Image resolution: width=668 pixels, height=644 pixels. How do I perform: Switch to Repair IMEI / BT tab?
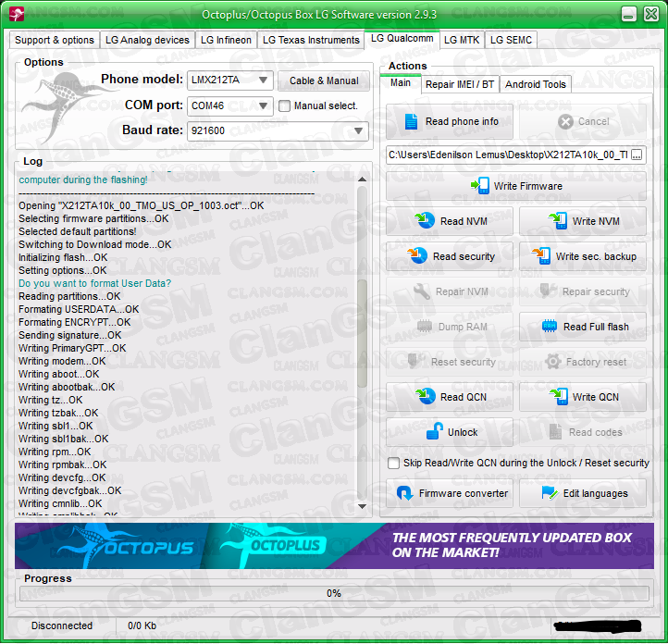pyautogui.click(x=460, y=84)
